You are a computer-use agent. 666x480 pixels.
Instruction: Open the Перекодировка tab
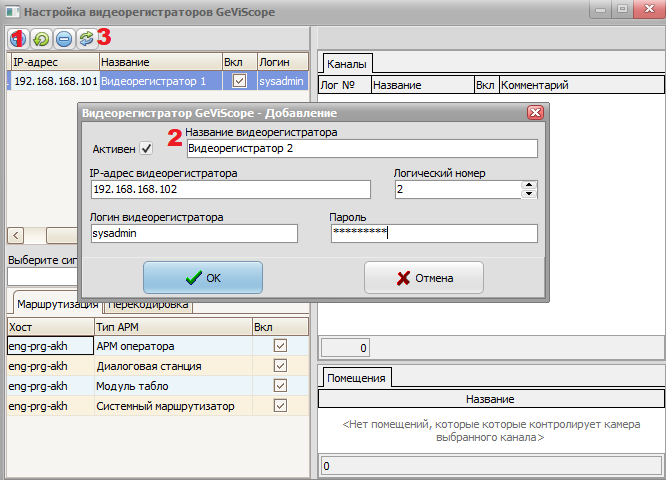(147, 304)
